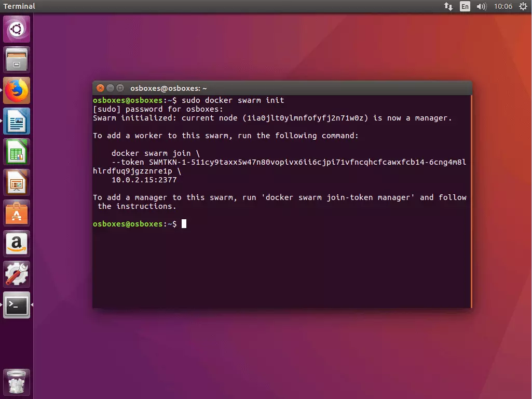This screenshot has height=399, width=532.
Task: Open the En keyboard layout indicator
Action: tap(465, 6)
